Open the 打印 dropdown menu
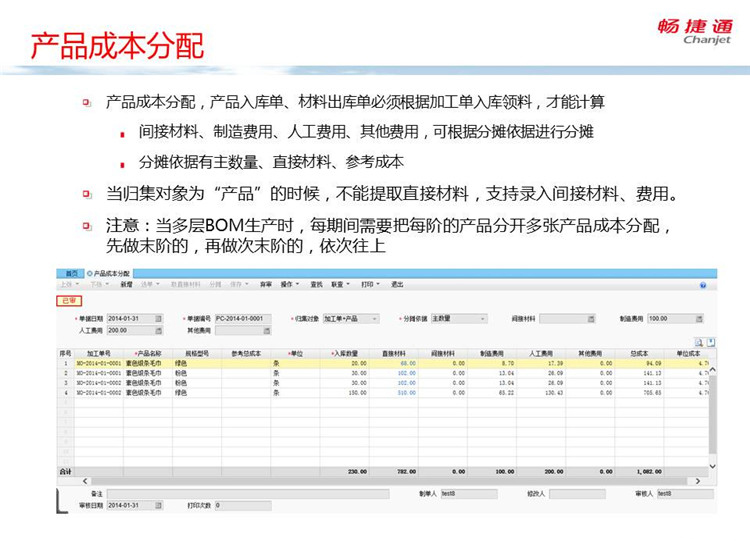This screenshot has width=750, height=542. (x=370, y=284)
